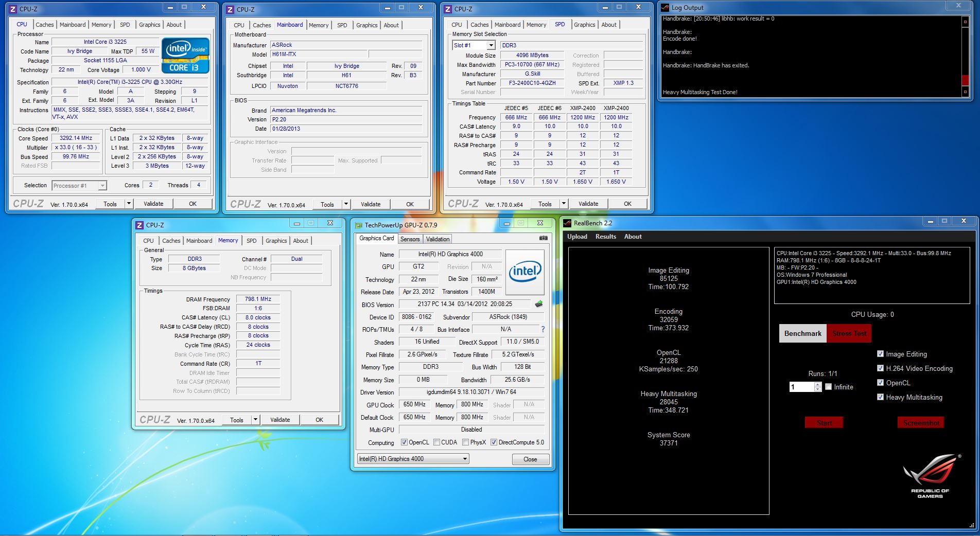The image size is (980, 536).
Task: Open the RealBench About menu
Action: pyautogui.click(x=633, y=237)
